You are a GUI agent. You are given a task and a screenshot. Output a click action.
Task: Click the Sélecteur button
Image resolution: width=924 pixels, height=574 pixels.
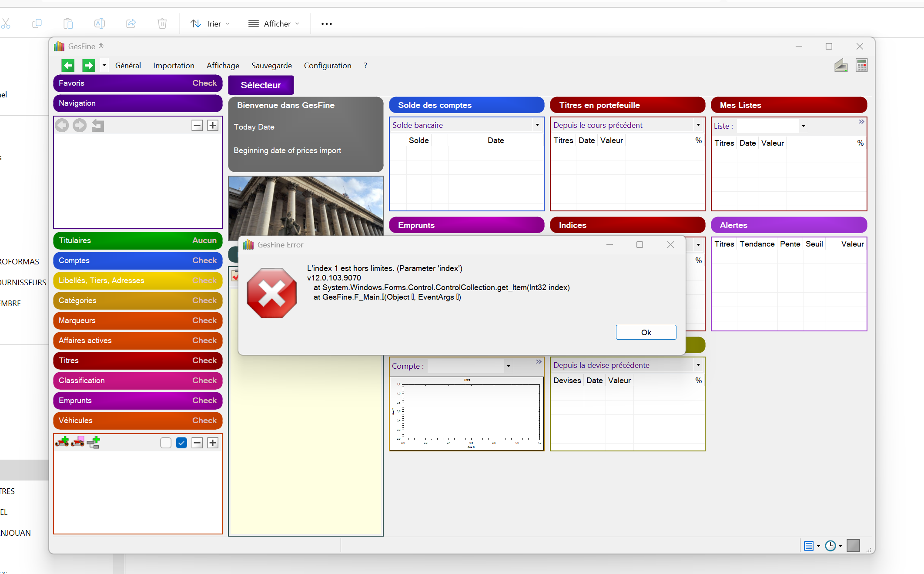click(261, 85)
